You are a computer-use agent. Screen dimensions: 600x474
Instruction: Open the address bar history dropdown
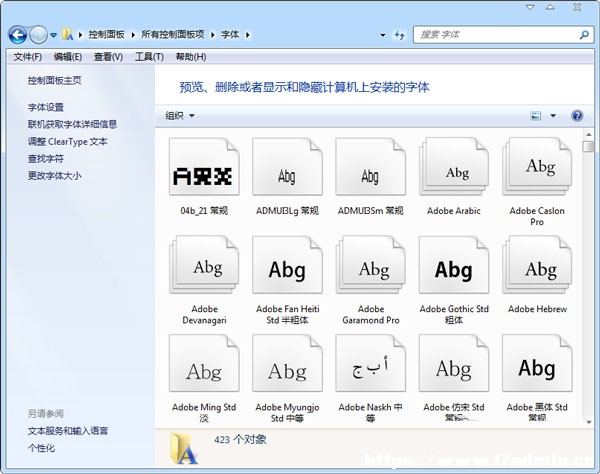click(x=383, y=35)
